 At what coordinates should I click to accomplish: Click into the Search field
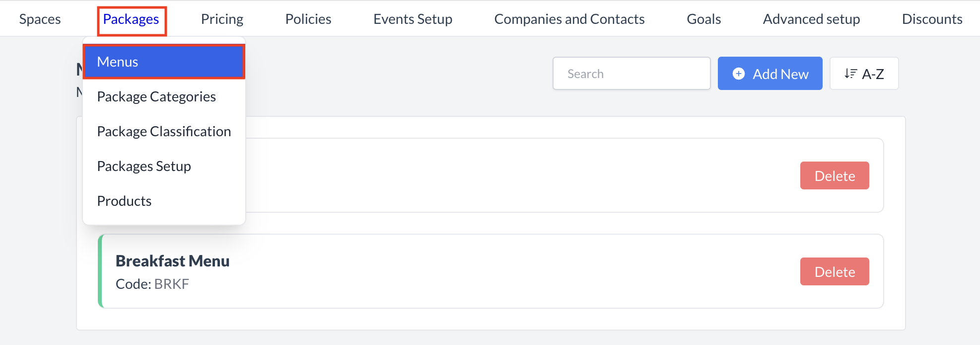[631, 74]
